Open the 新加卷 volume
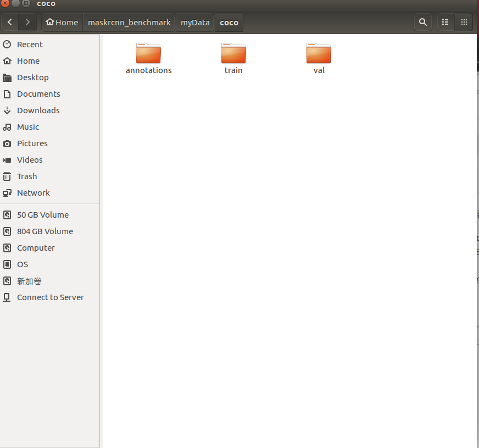This screenshot has width=479, height=448. click(x=50, y=281)
